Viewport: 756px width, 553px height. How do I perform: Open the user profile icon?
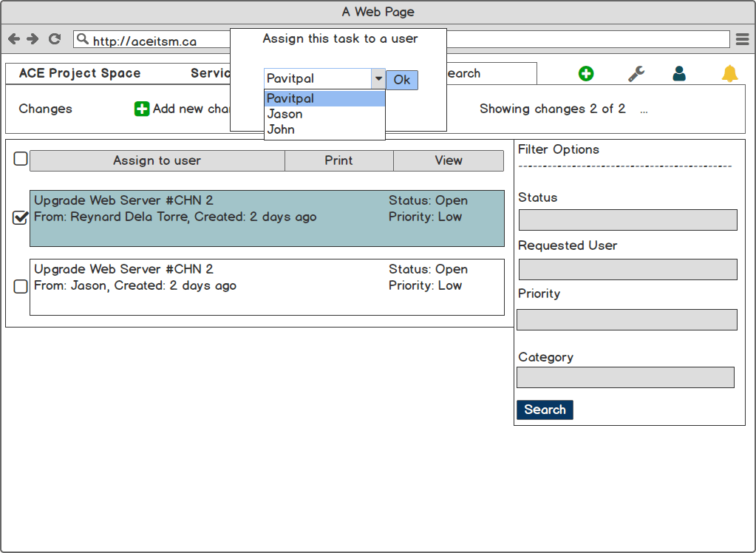(679, 73)
